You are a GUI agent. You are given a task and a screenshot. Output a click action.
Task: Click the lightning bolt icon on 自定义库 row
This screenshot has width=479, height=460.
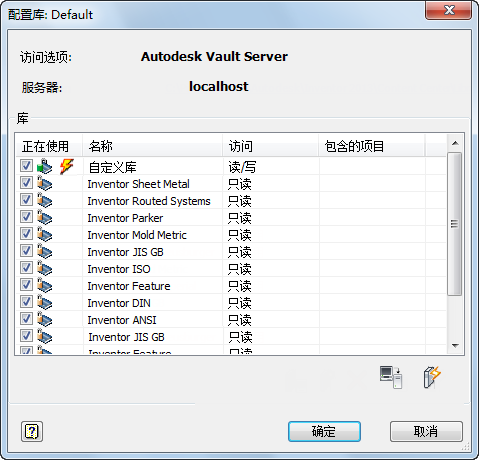click(66, 166)
